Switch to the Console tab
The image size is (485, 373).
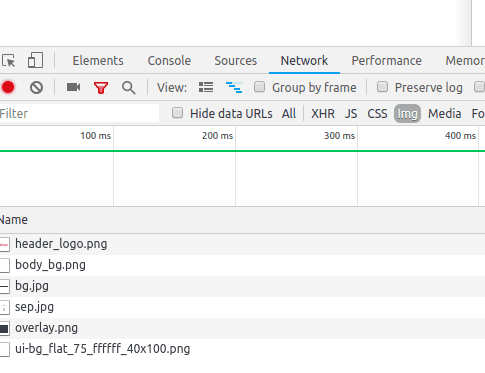(x=169, y=61)
